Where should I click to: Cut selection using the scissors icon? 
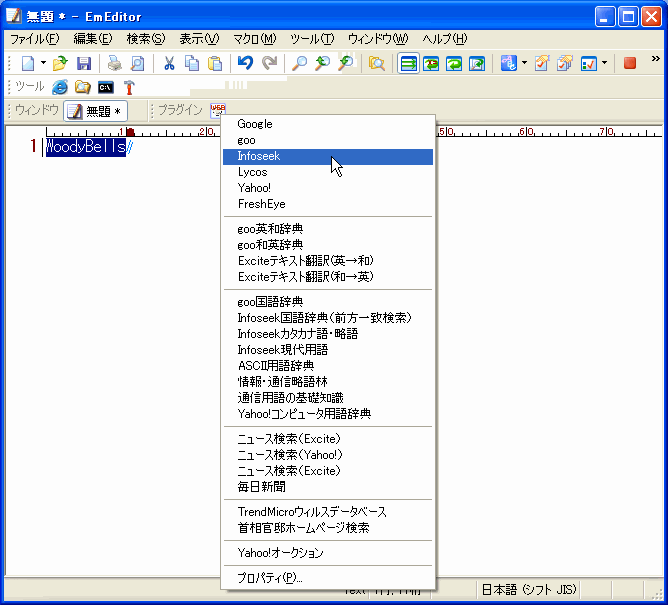coord(169,63)
